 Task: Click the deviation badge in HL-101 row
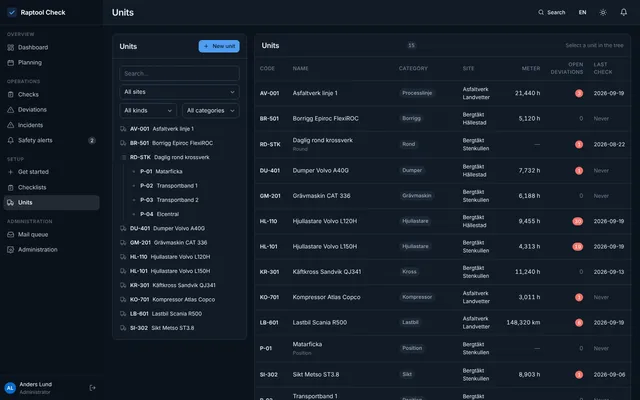click(x=578, y=247)
